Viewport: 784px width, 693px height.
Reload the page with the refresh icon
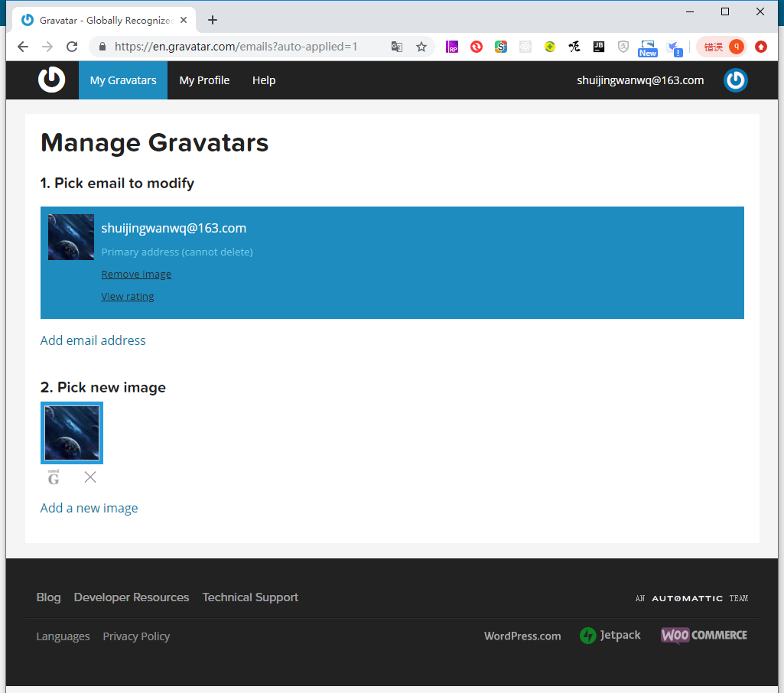(72, 47)
